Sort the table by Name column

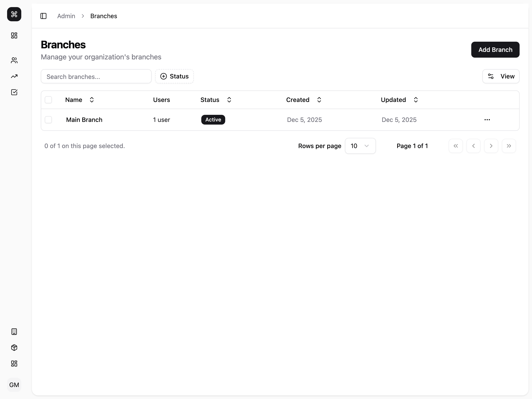point(91,100)
